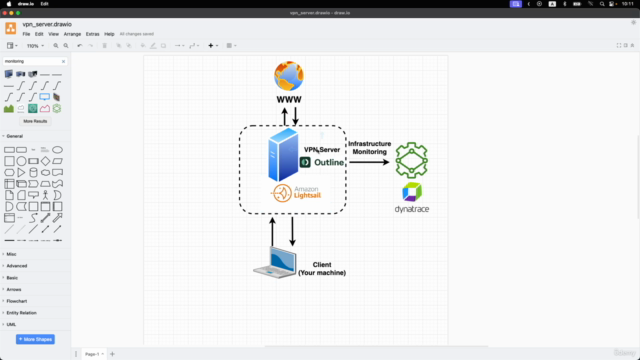
Task: Open the Edit menu in draw.io
Action: pyautogui.click(x=39, y=34)
